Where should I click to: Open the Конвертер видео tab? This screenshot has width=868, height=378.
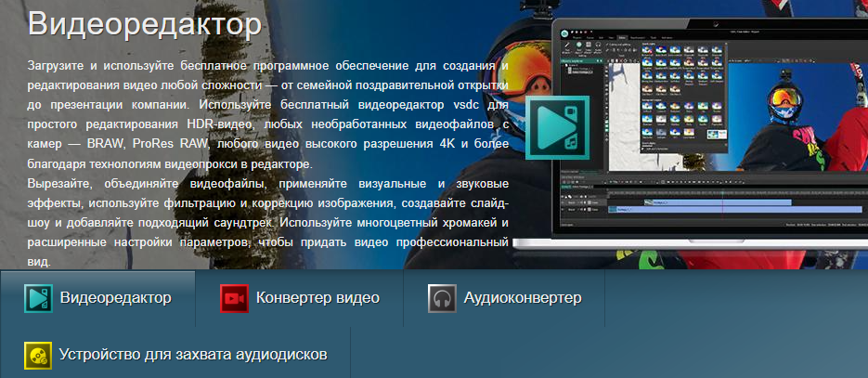click(x=317, y=298)
